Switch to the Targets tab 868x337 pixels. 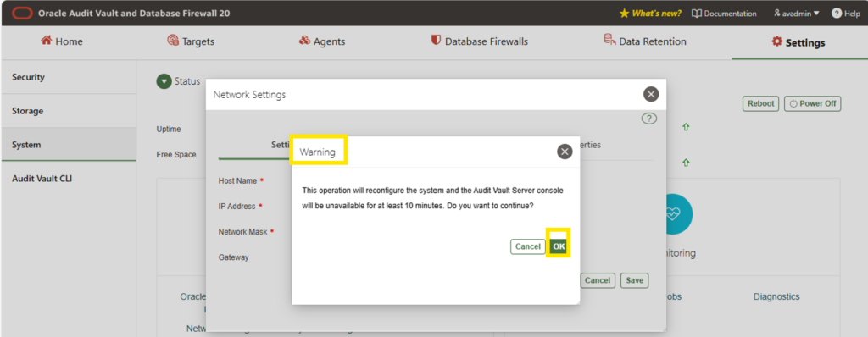pos(191,41)
